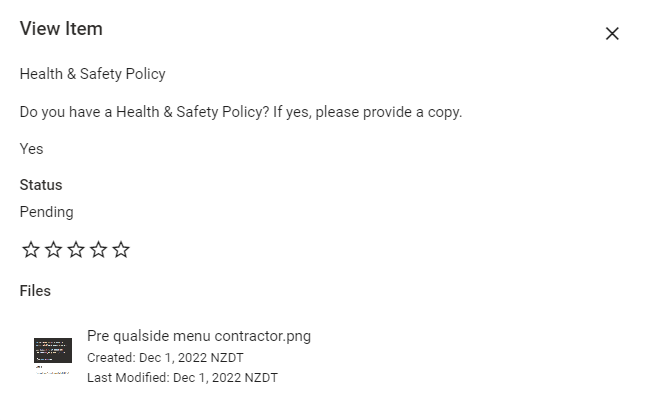
Task: Click the View Item dialog heading
Action: (x=61, y=29)
